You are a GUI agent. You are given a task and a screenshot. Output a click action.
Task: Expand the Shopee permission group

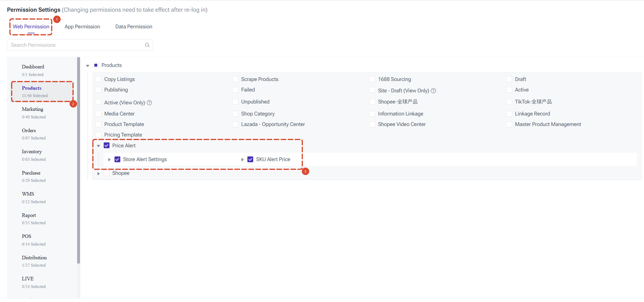[98, 173]
